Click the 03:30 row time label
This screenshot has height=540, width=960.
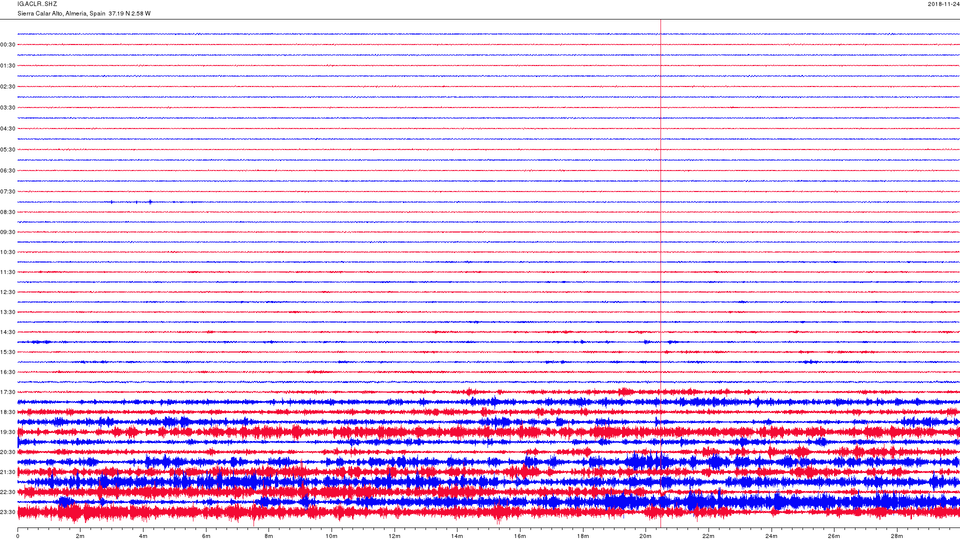pos(8,108)
